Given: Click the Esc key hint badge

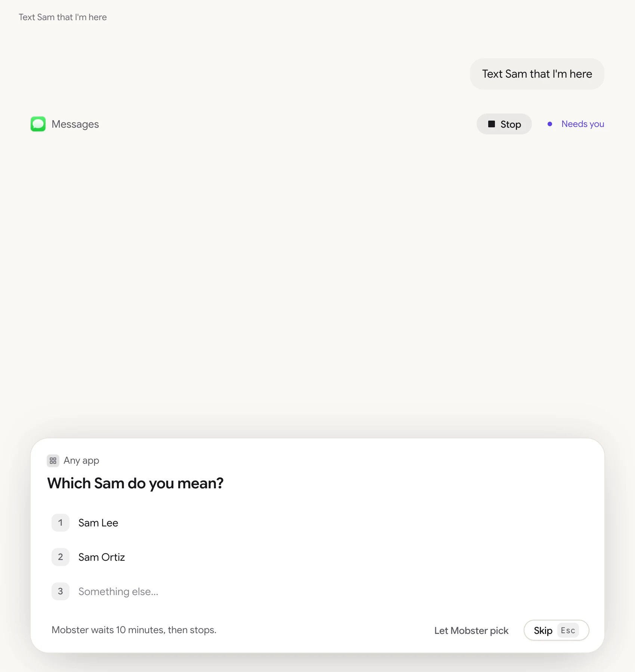Looking at the screenshot, I should 568,631.
